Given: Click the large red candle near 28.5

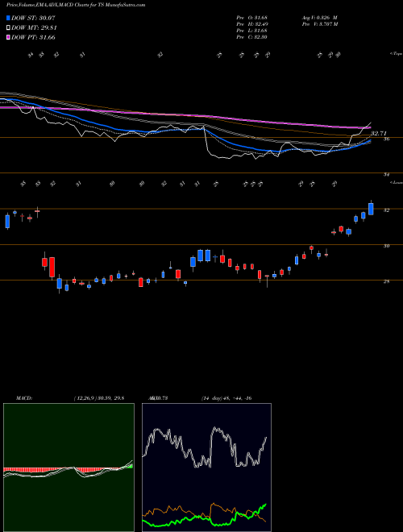Looking at the screenshot, I should click(52, 267).
